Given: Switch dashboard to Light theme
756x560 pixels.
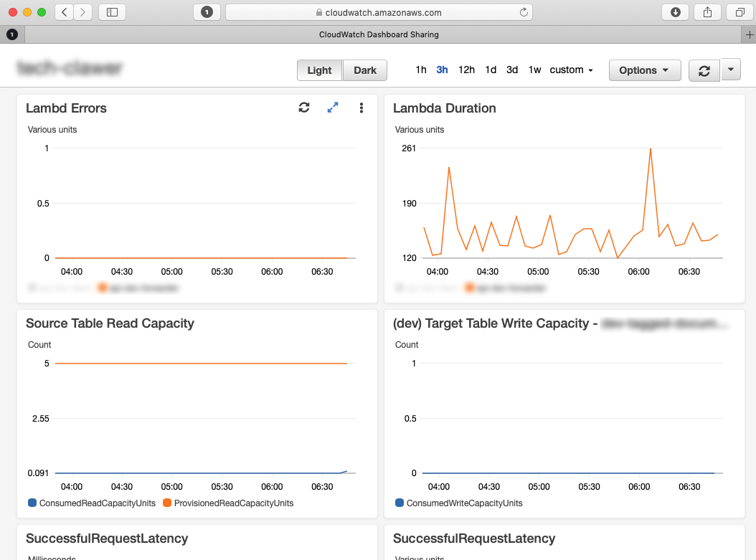Looking at the screenshot, I should click(319, 70).
